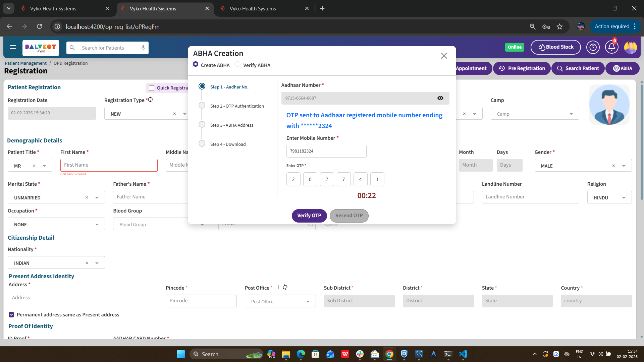This screenshot has height=362, width=644.
Task: Toggle Aadhaar number visibility eye icon
Action: click(x=440, y=98)
